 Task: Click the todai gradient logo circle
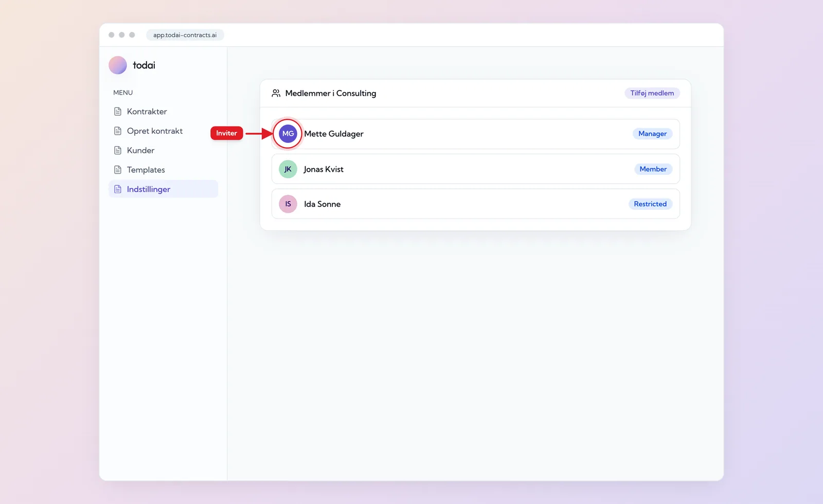pos(118,65)
